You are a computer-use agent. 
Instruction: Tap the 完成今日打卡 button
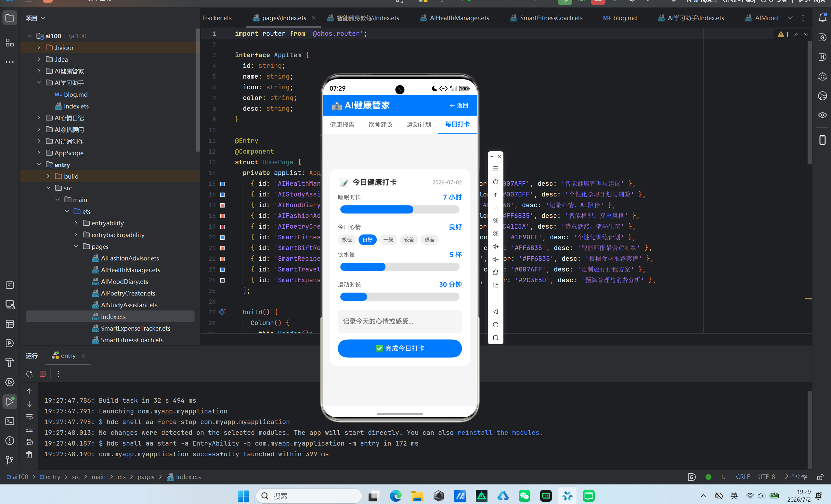tap(400, 348)
